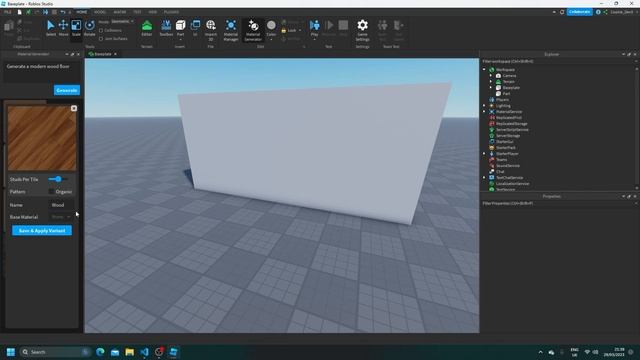Switch to the AVATAR ribbon tab
The image size is (640, 360).
click(x=120, y=12)
